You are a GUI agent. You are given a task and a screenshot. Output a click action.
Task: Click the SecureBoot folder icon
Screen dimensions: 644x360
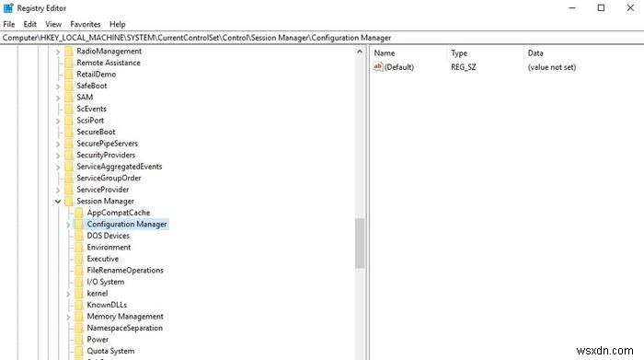[x=69, y=132]
